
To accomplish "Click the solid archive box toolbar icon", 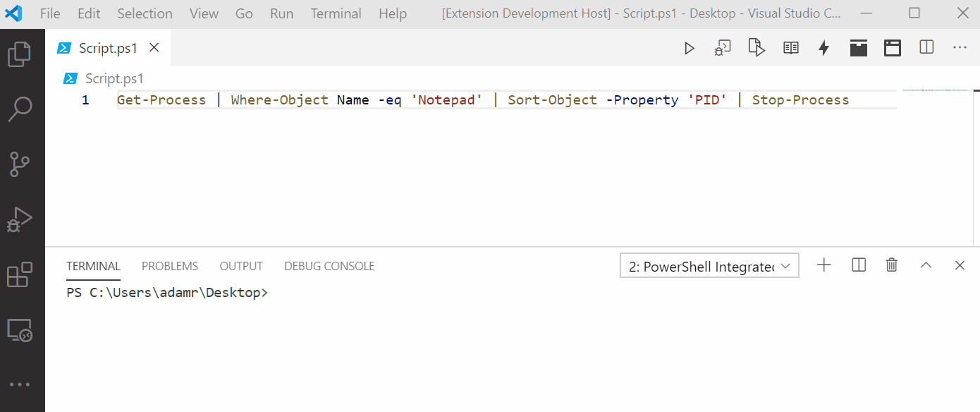I will pyautogui.click(x=858, y=48).
